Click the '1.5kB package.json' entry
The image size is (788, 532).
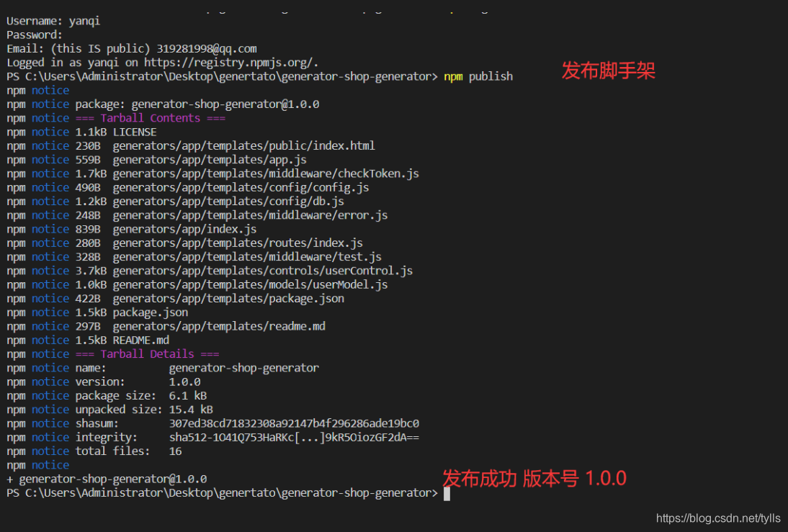pos(132,312)
